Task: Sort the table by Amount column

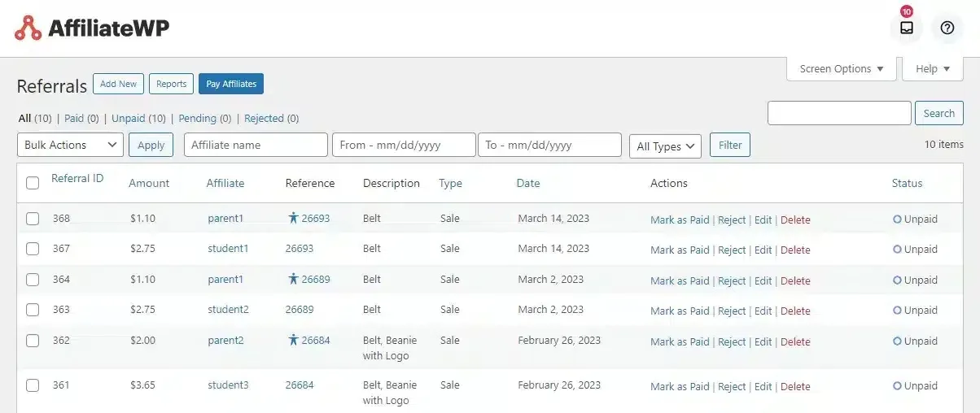Action: tap(149, 183)
